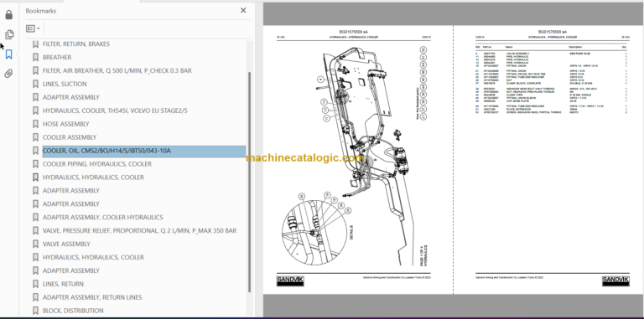Open bookmark COOLER PIPING, HYDRAULICS, COOLER
644x319 pixels.
(x=97, y=164)
